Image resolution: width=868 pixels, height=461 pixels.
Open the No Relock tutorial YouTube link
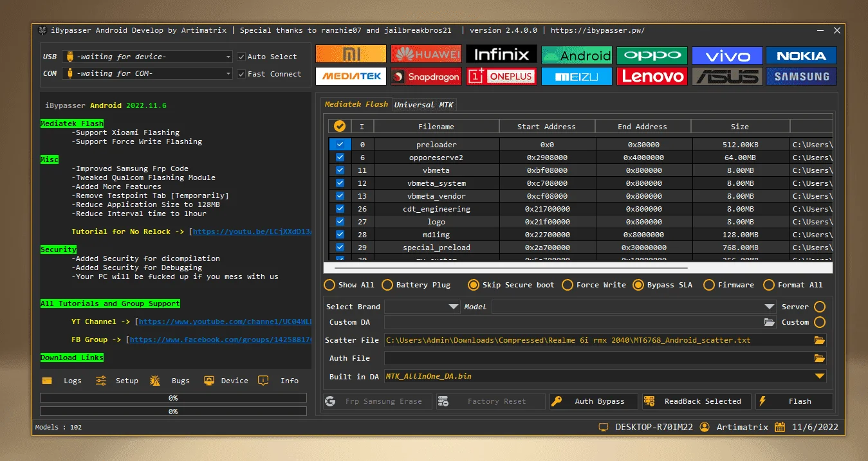(x=252, y=231)
